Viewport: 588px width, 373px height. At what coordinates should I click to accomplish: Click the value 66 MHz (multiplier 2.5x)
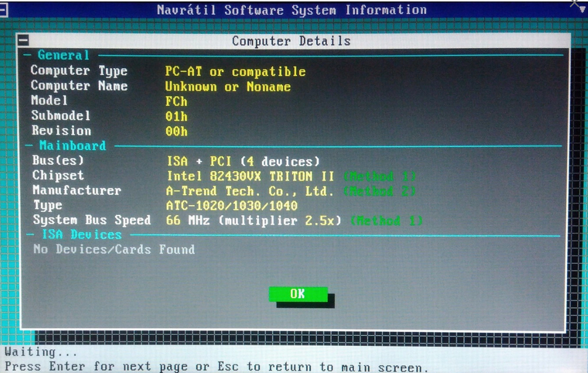(254, 220)
